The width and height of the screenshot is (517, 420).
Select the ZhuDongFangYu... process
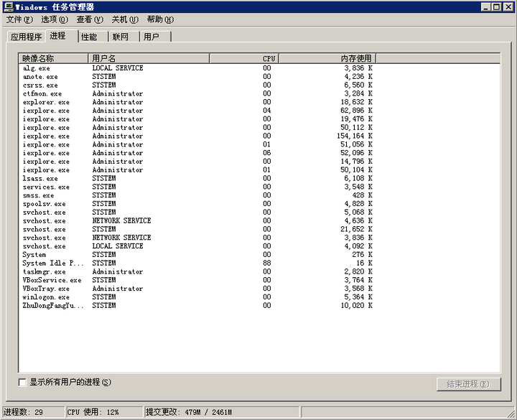(197, 306)
